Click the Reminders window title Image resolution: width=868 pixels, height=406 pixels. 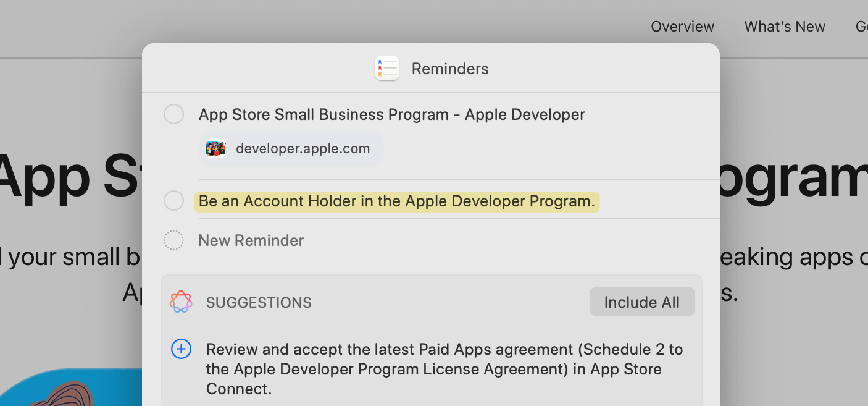(449, 69)
